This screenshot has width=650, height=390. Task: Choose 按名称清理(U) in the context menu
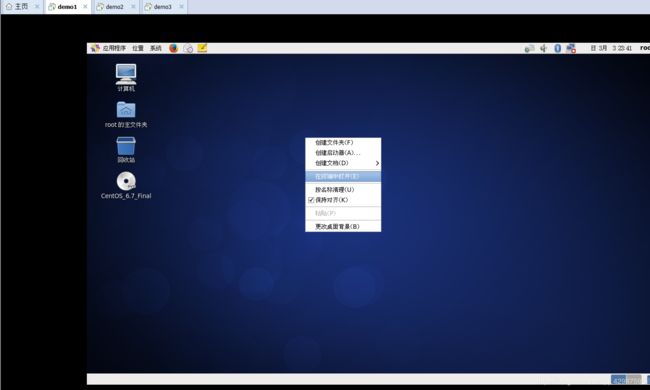coord(343,189)
